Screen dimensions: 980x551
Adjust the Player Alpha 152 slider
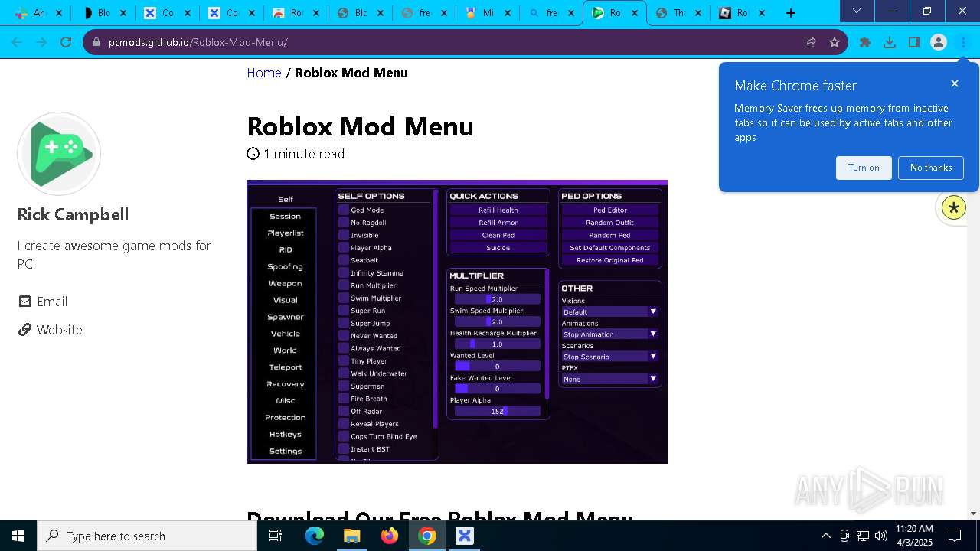pos(498,411)
